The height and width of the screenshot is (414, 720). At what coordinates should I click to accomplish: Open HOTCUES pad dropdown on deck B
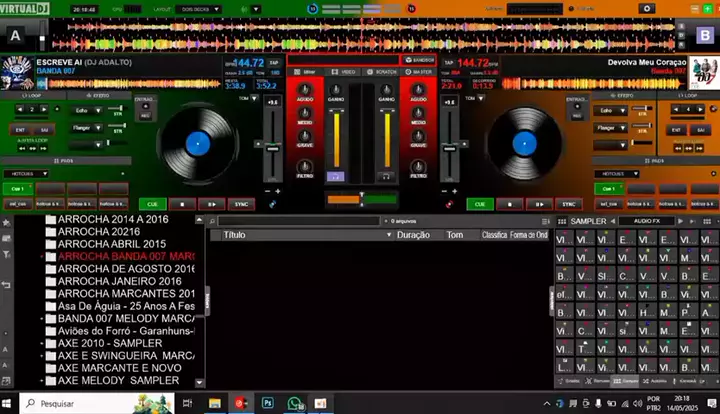pos(617,174)
